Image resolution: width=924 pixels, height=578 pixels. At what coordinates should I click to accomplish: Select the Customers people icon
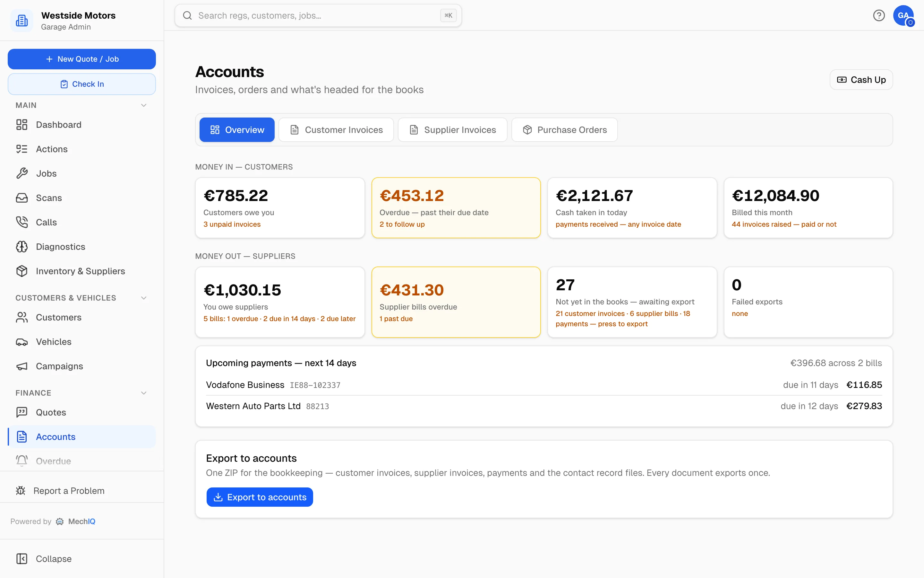coord(22,317)
